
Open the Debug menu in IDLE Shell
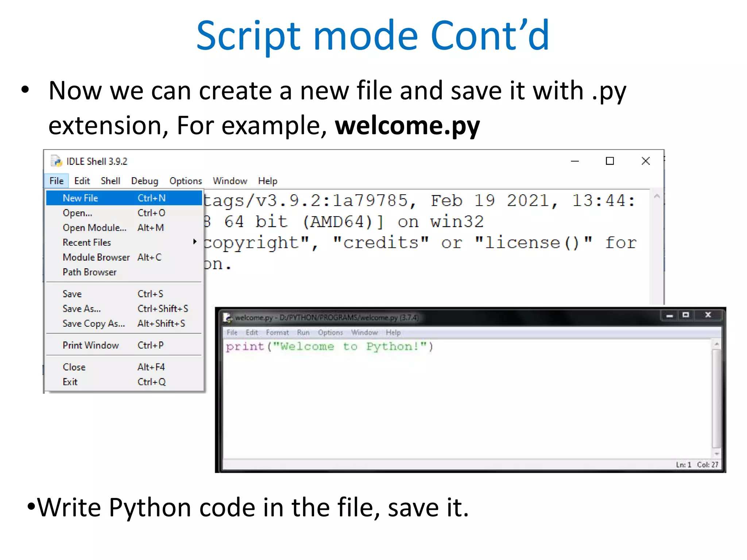[x=144, y=181]
